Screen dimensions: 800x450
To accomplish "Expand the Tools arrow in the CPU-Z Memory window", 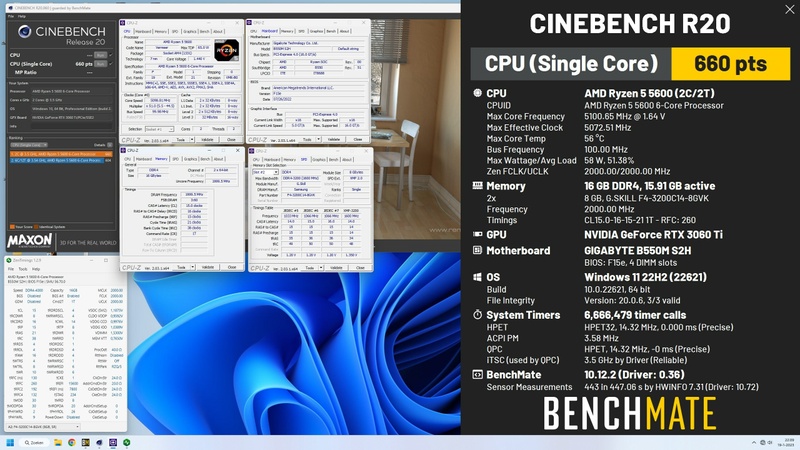I will [x=193, y=267].
